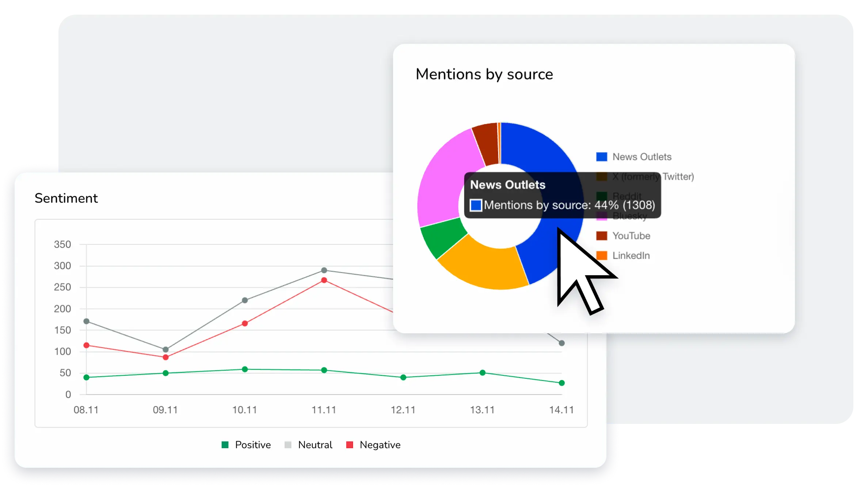
Task: Click positive data point on 13.11
Action: pyautogui.click(x=482, y=373)
